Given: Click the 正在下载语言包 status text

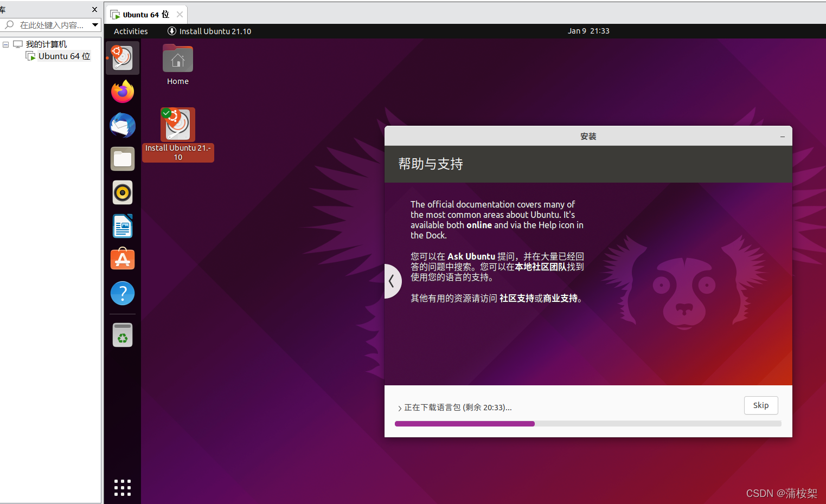Looking at the screenshot, I should click(458, 408).
